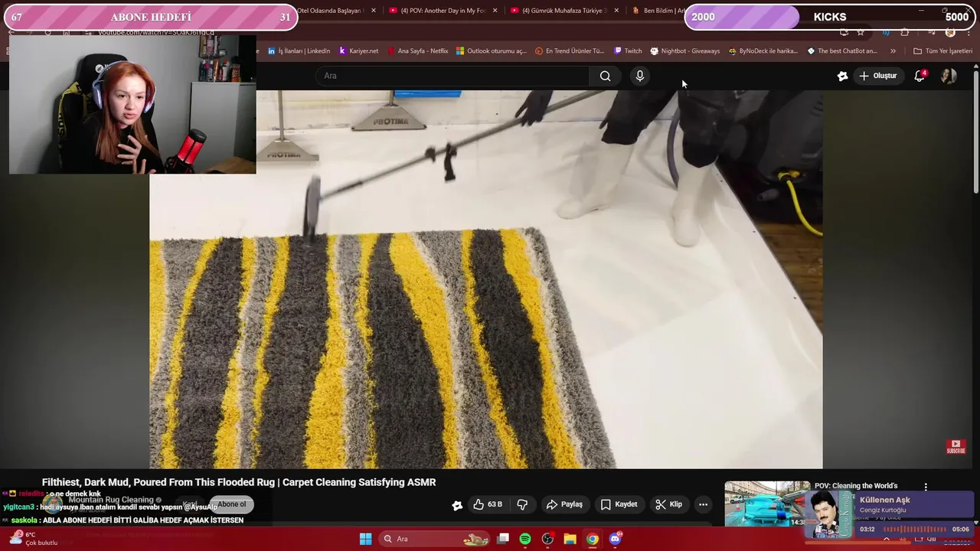
Task: Close the 'Gümrük Muhafaza Türkiye' tab
Action: click(x=616, y=11)
